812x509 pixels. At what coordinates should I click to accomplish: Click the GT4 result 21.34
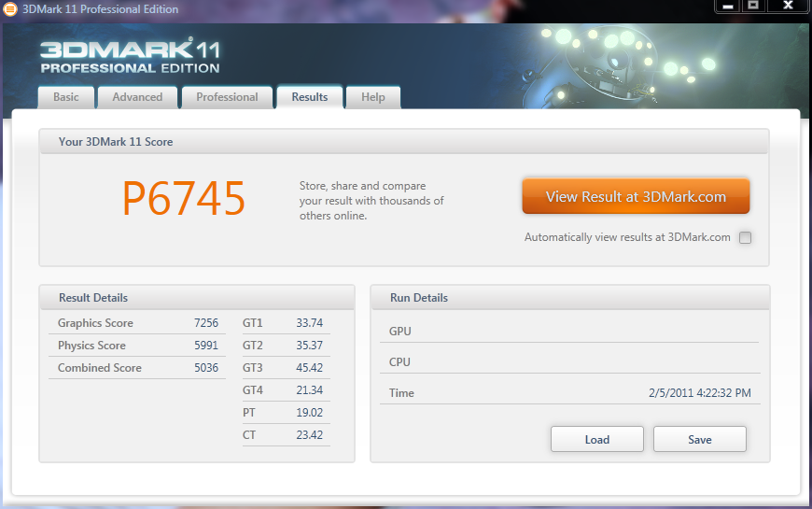click(309, 389)
